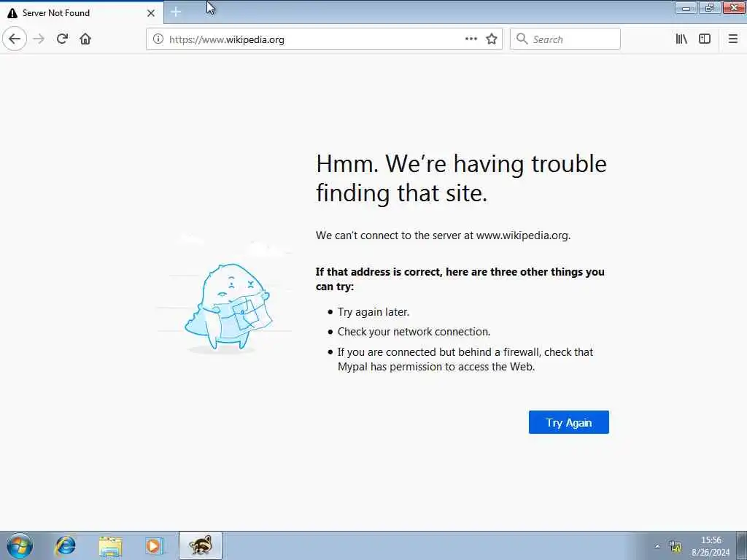Open Windows Media Player from taskbar
The image size is (747, 560).
click(155, 545)
